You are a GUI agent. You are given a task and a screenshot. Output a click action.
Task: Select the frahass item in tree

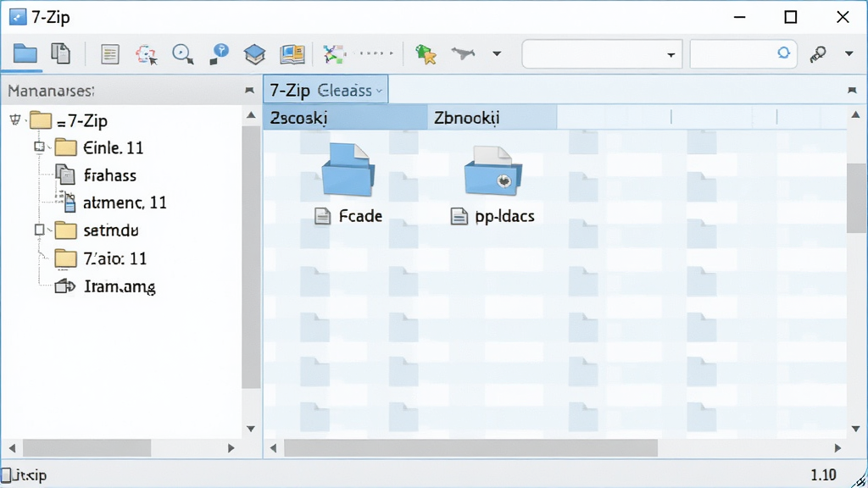click(x=95, y=175)
